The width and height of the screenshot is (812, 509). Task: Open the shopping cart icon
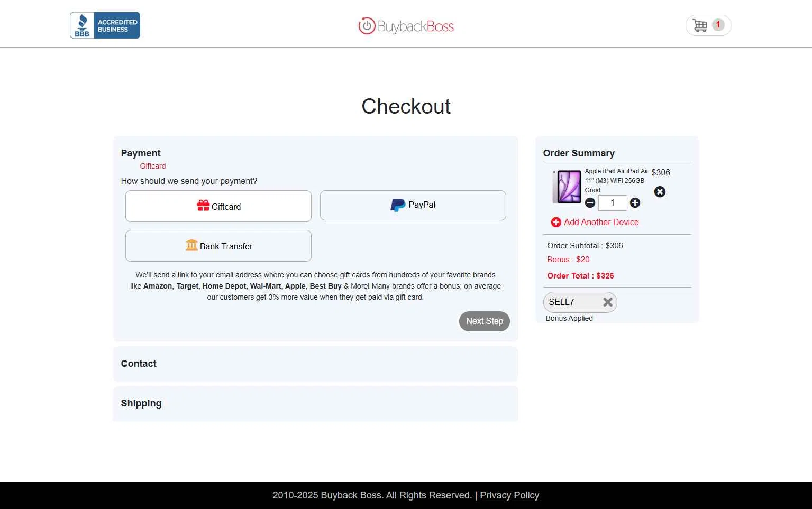pos(700,25)
